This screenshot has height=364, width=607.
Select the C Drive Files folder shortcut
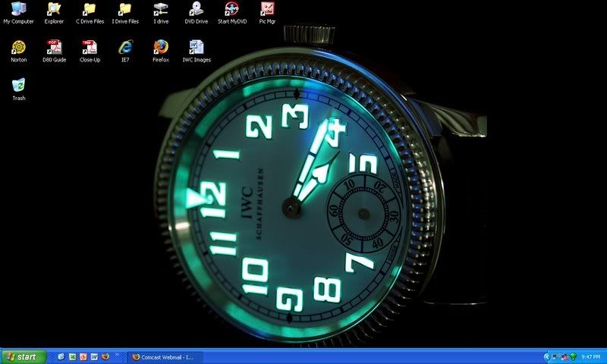click(x=90, y=13)
